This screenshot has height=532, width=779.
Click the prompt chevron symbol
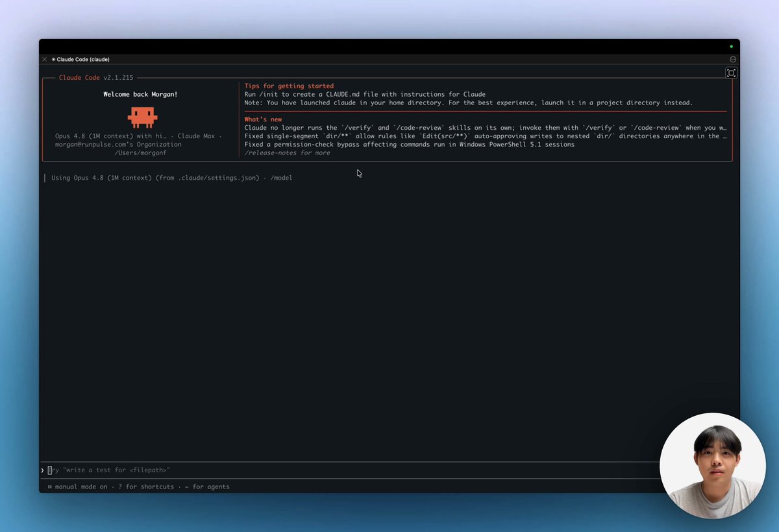pos(42,470)
